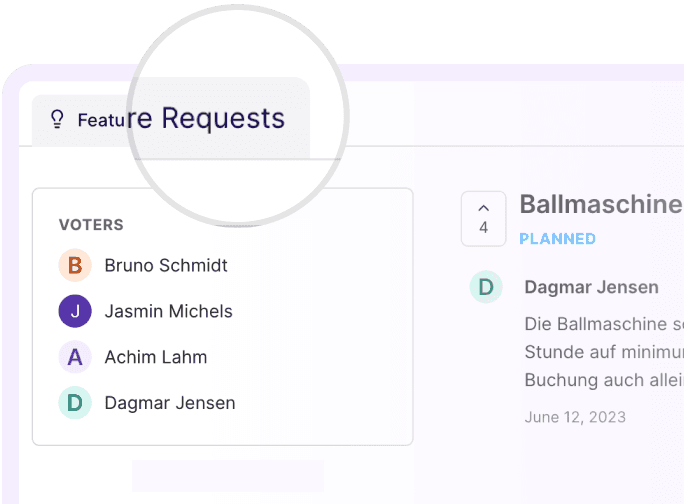The width and height of the screenshot is (684, 504).
Task: Click Achim Lahm's A avatar
Action: (75, 357)
